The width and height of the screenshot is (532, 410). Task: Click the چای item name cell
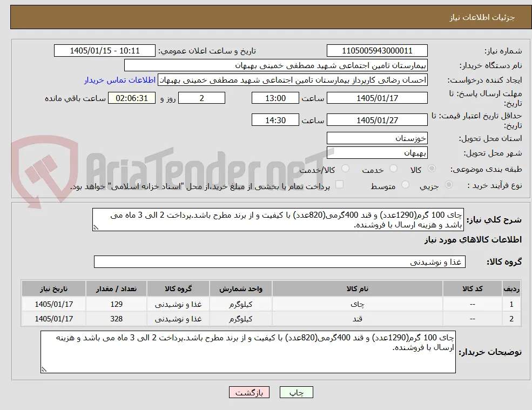357,304
